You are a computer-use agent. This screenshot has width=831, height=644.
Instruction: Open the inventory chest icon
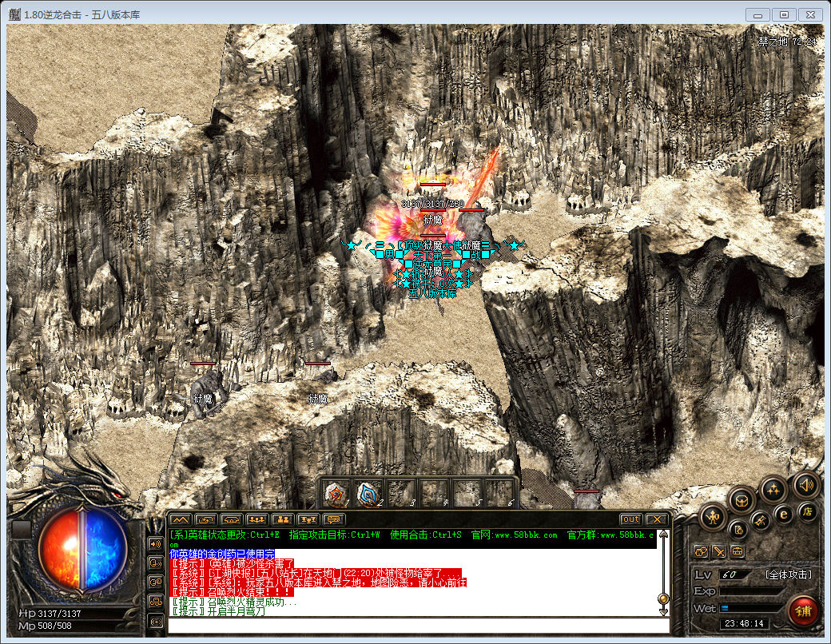coord(742,500)
